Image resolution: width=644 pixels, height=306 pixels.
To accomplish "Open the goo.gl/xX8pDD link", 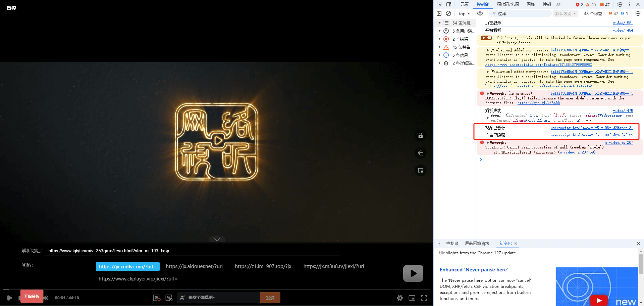I will point(538,103).
